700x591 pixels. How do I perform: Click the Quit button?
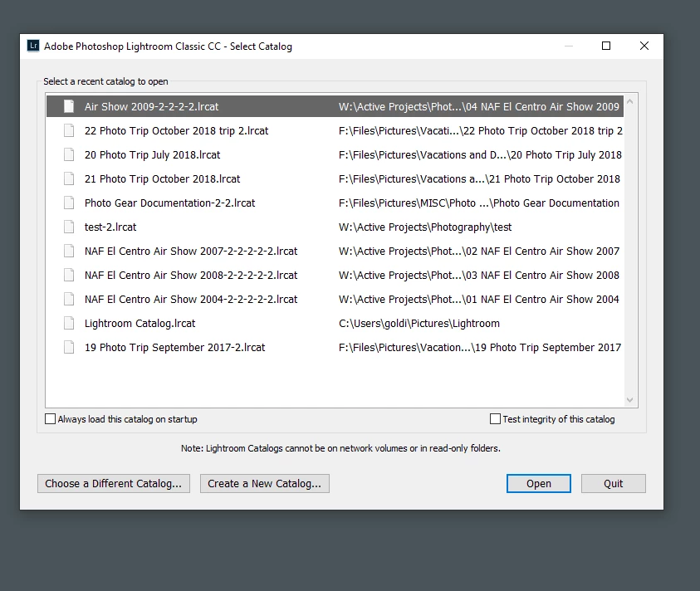coord(613,483)
